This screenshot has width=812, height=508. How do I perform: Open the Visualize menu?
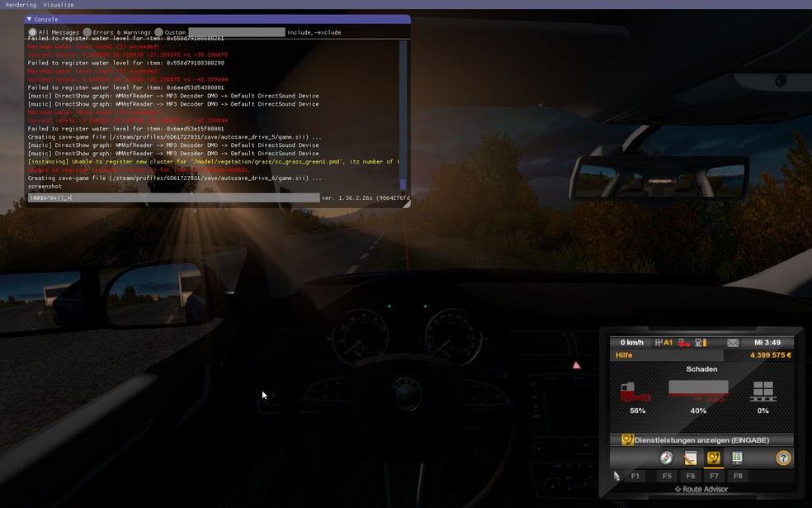(x=58, y=5)
